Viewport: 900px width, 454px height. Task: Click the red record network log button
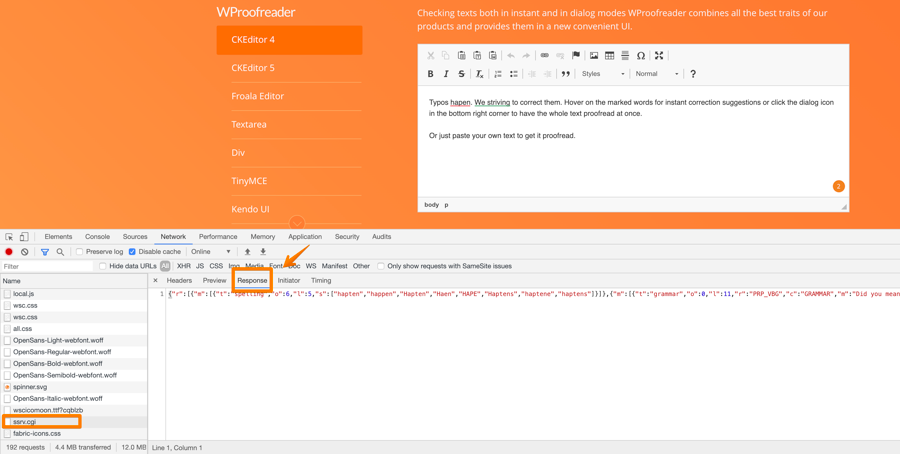point(9,252)
